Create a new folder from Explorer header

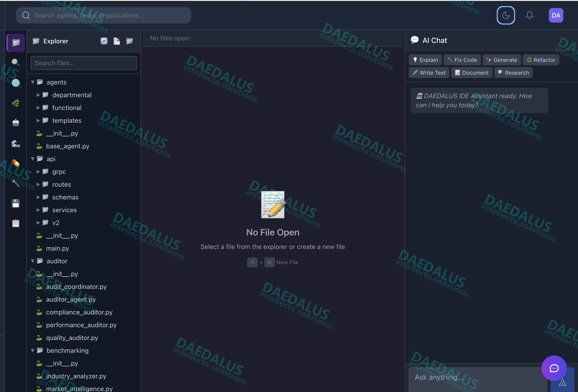129,41
